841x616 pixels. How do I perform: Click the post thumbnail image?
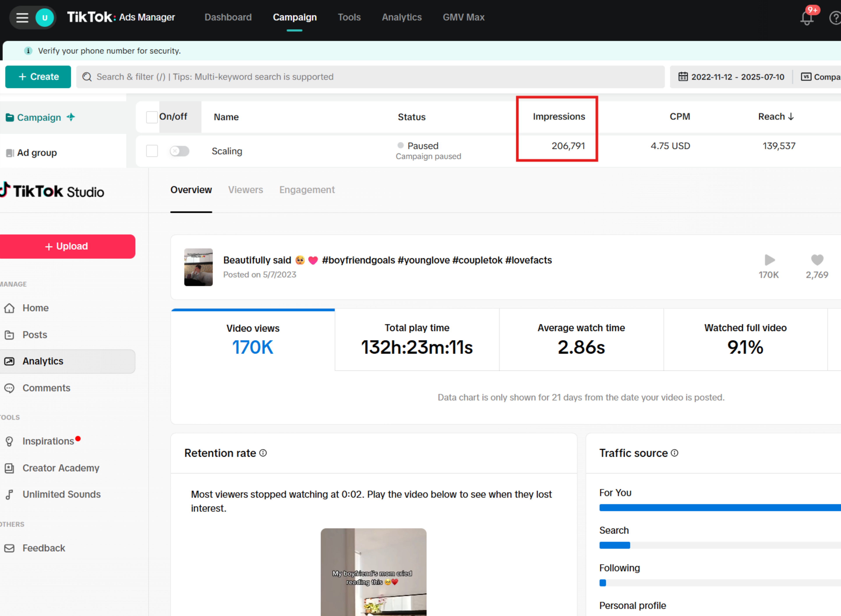click(198, 267)
